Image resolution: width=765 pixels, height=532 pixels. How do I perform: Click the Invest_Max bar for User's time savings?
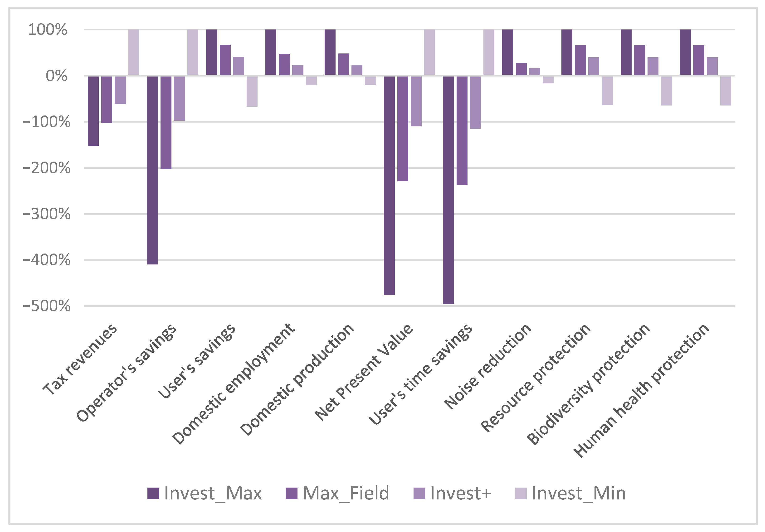pyautogui.click(x=448, y=190)
